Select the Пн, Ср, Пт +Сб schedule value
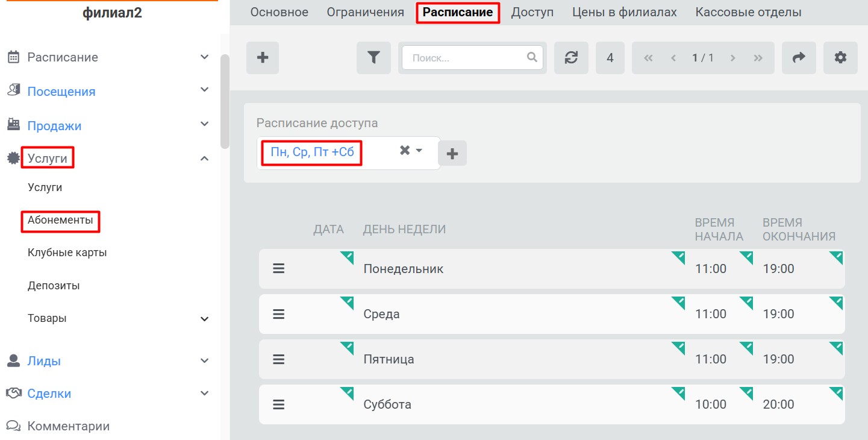 312,152
